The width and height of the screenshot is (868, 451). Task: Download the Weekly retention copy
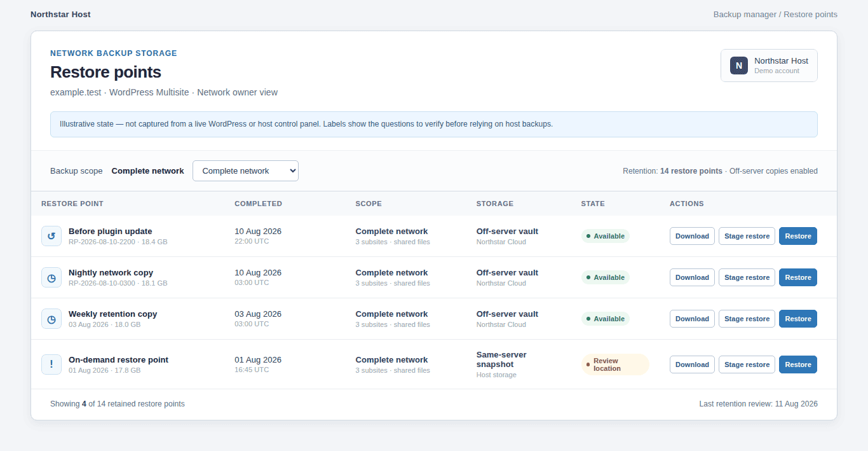point(692,319)
